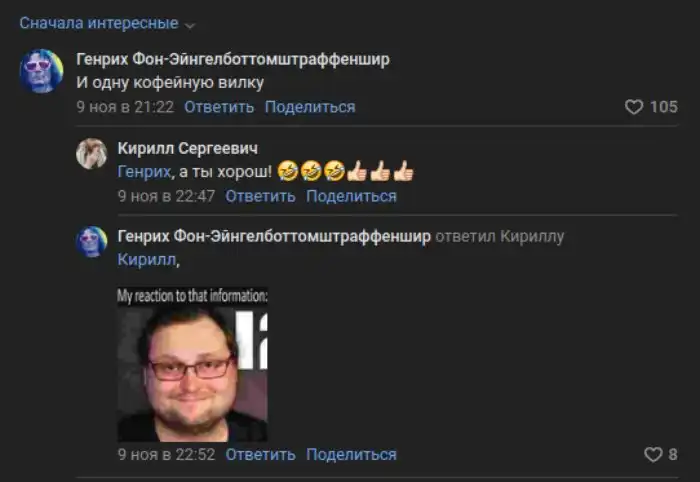Image resolution: width=700 pixels, height=482 pixels.
Task: Reply to the 'И одну кофейную вилку' comment
Action: click(x=219, y=107)
